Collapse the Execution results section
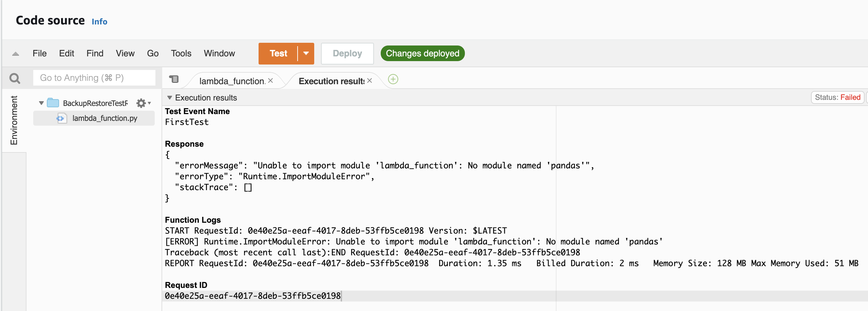Viewport: 868px width, 311px height. coord(169,98)
